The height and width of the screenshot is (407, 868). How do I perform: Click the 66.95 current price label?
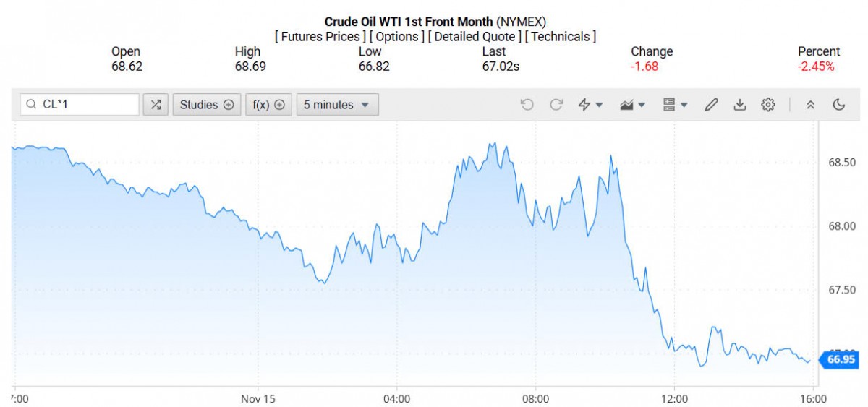(x=840, y=359)
